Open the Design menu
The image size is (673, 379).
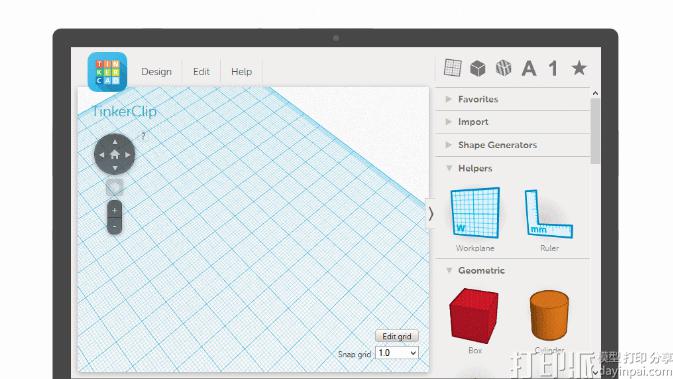click(x=156, y=72)
